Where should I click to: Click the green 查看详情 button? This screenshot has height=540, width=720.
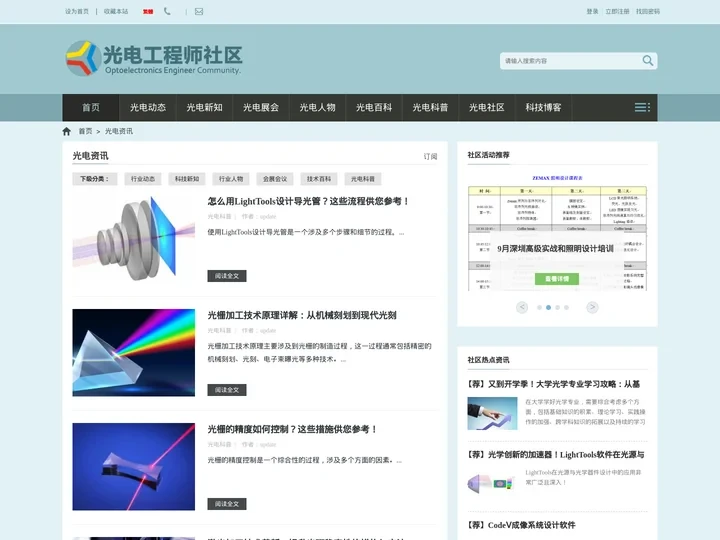(x=557, y=279)
